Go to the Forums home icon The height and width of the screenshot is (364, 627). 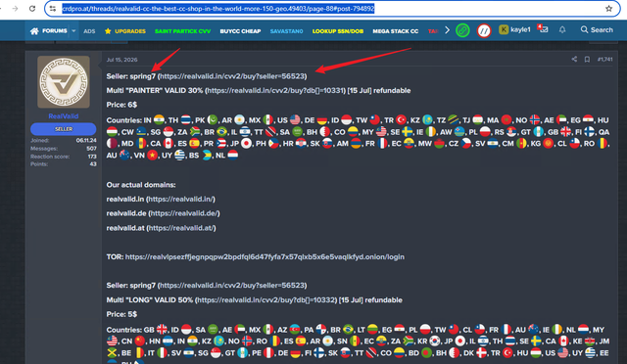[34, 30]
